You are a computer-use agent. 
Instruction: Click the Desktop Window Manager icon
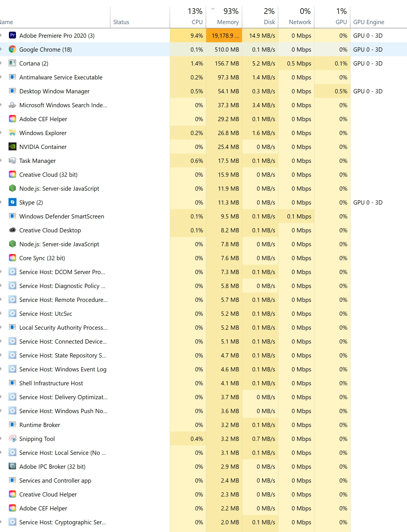coord(12,91)
